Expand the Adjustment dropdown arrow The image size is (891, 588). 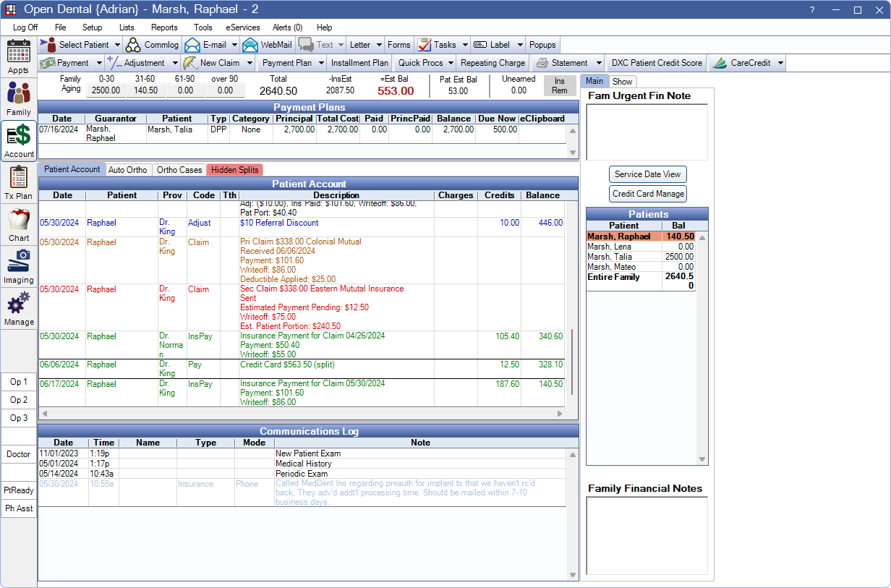pos(175,63)
